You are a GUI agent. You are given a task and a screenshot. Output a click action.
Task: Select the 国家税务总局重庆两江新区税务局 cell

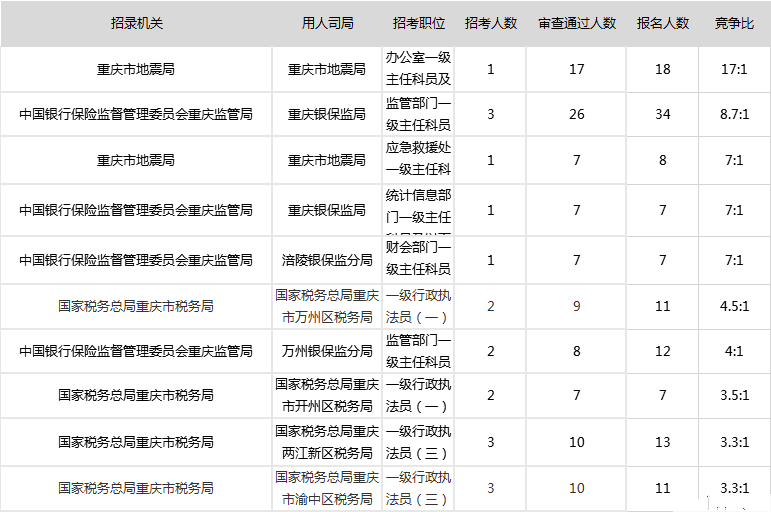pyautogui.click(x=327, y=442)
